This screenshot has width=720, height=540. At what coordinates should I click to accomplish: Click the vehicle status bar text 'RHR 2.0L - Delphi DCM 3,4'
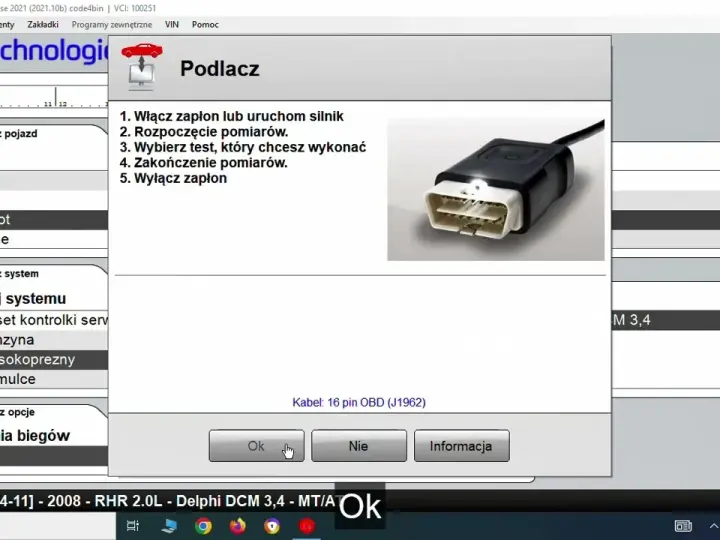point(190,501)
